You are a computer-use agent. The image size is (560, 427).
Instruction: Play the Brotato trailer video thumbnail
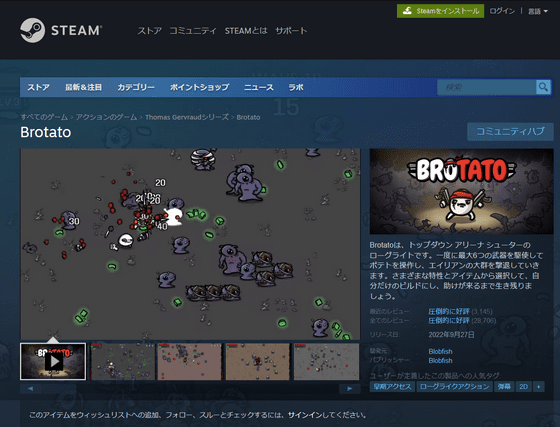pos(53,361)
